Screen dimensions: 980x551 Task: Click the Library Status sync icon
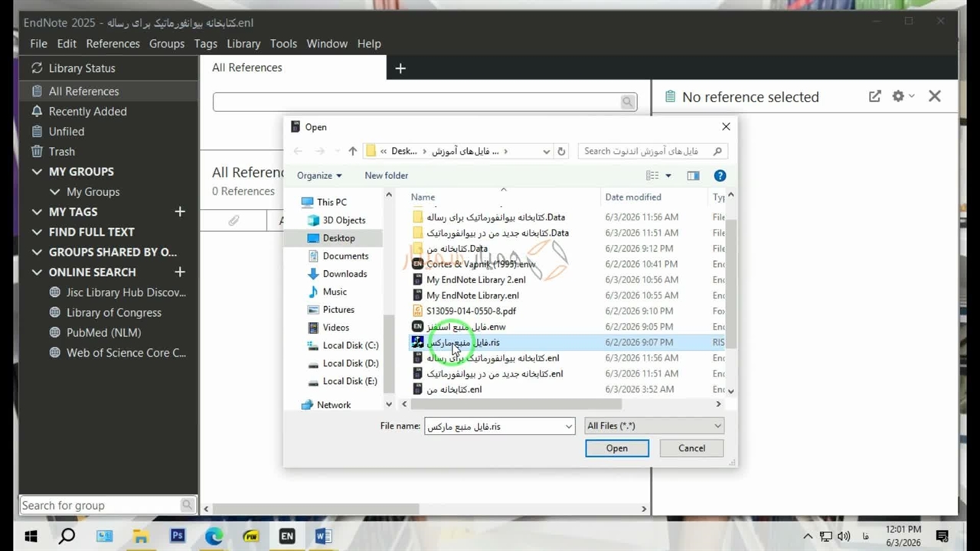(x=36, y=68)
